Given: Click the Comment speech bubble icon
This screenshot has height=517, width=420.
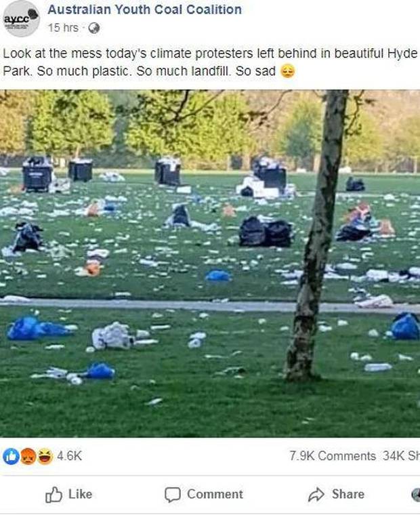Looking at the screenshot, I should (x=173, y=495).
